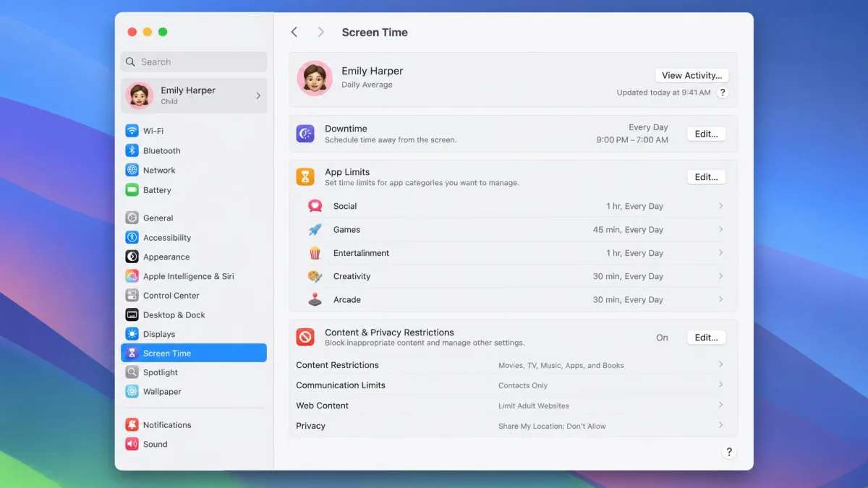
Task: Open Wi-Fi settings icon in sidebar
Action: 132,131
